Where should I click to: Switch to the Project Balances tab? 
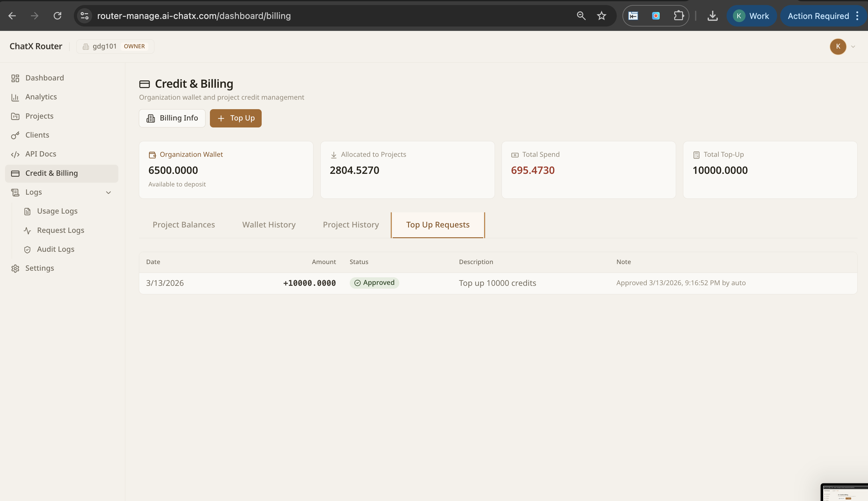coord(184,225)
